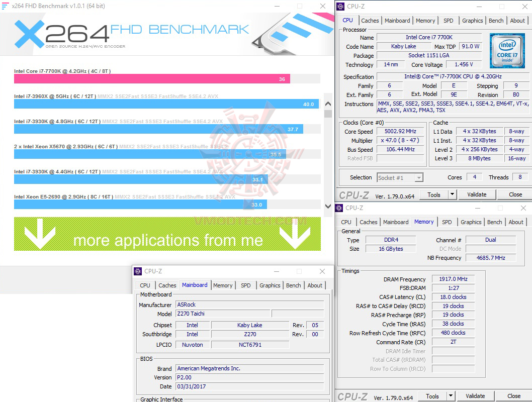Click the NB Frequency value 4685.7 MHz
The height and width of the screenshot is (402, 532).
[491, 258]
